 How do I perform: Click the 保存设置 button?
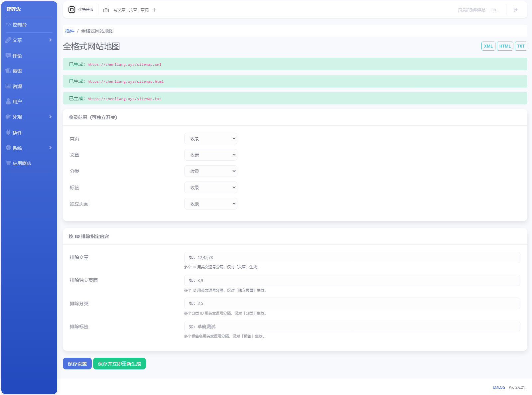coord(77,364)
